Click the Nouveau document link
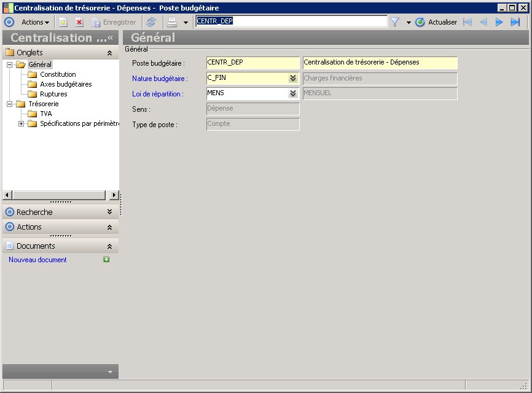This screenshot has height=393, width=532. [37, 260]
